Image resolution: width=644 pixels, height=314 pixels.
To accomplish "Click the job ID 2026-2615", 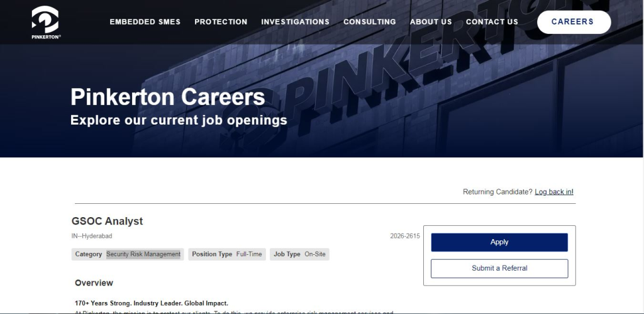I will 405,237.
